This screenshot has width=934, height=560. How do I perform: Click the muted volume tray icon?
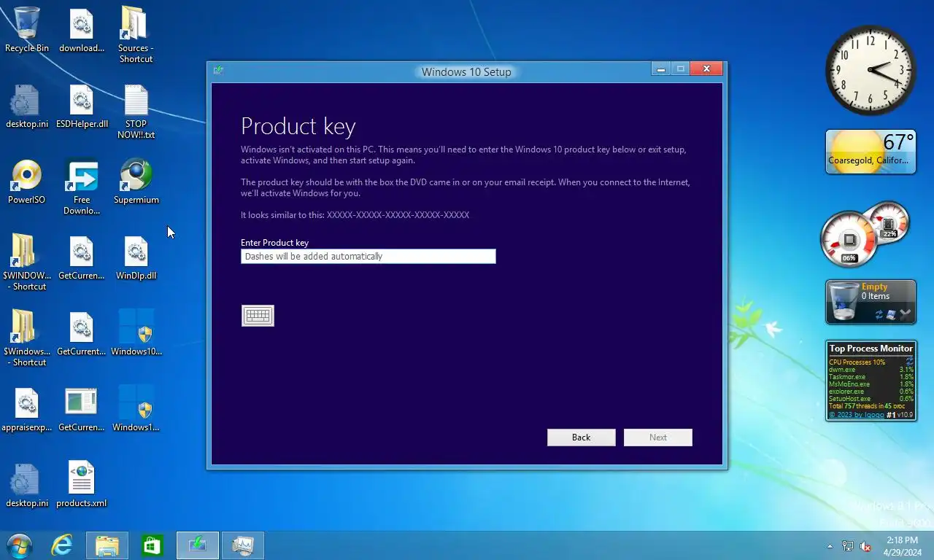pyautogui.click(x=865, y=545)
